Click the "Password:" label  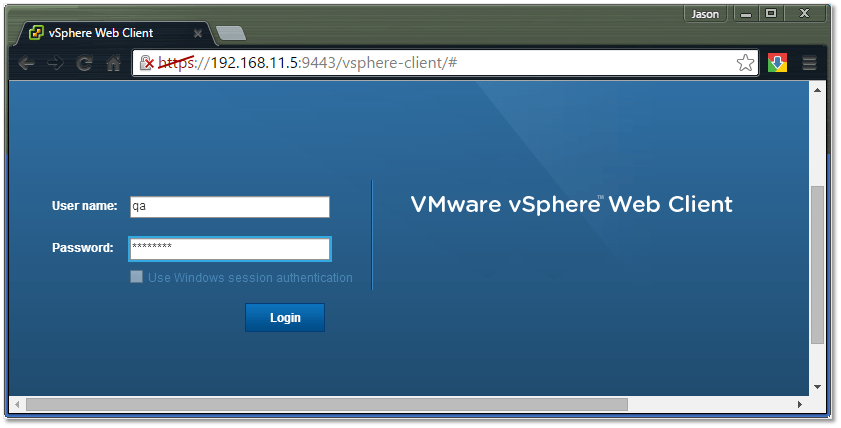(x=83, y=248)
